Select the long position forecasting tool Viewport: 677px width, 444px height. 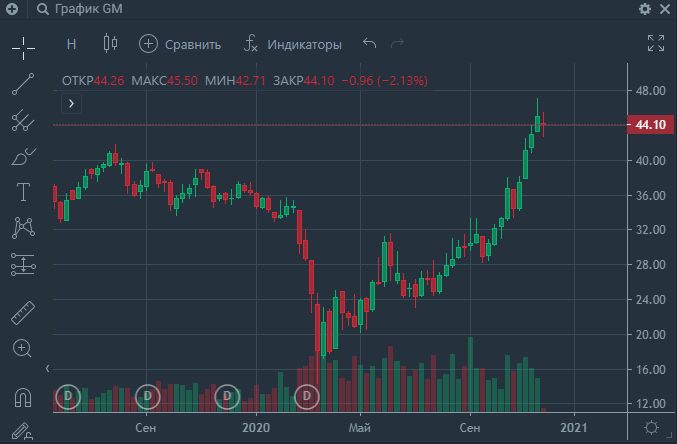23,264
